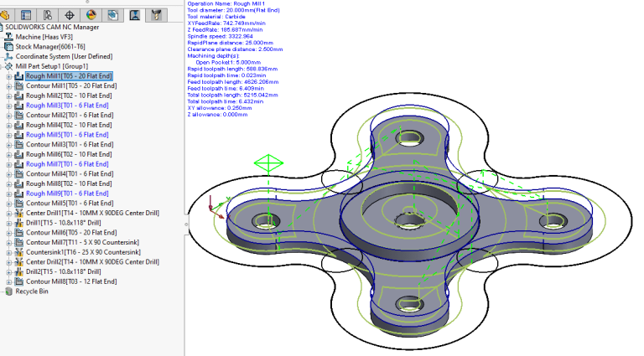644x356 pixels.
Task: Click the Rough Mill4 operation icon
Action: coord(19,125)
